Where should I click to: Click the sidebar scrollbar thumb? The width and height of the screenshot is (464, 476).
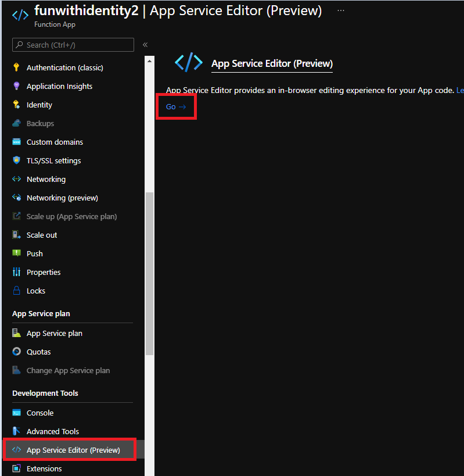(x=149, y=274)
